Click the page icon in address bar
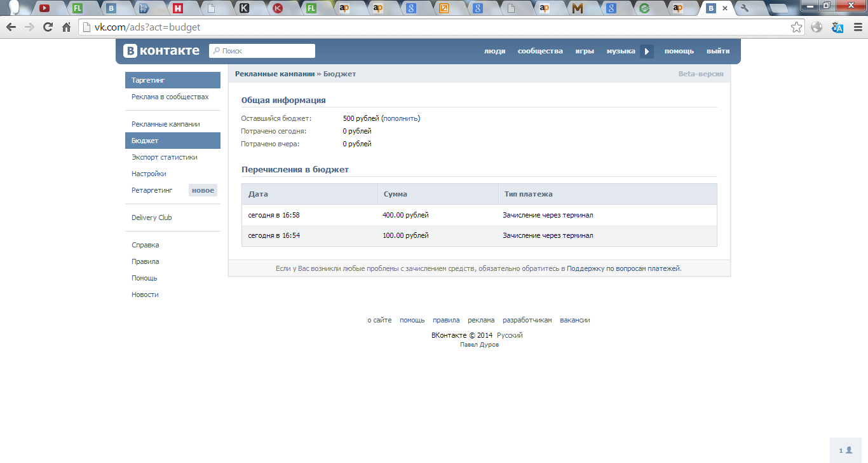 86,27
